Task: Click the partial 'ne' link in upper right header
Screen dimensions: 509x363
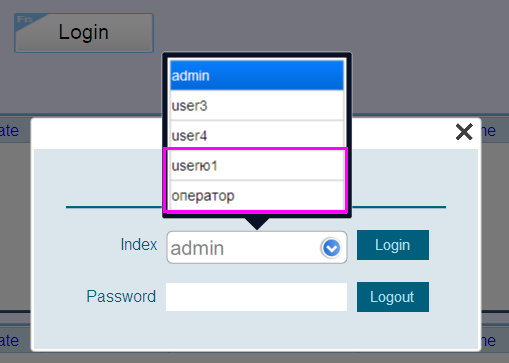Action: coord(488,131)
